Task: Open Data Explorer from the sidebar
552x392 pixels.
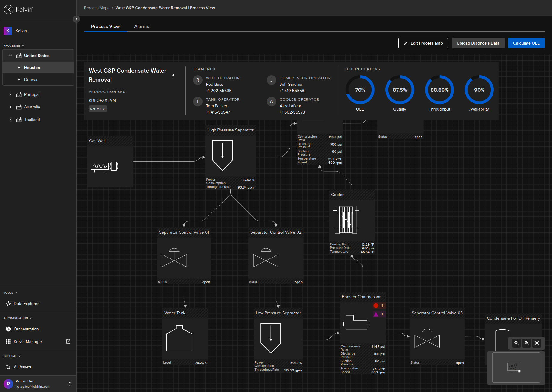Action: (26, 304)
